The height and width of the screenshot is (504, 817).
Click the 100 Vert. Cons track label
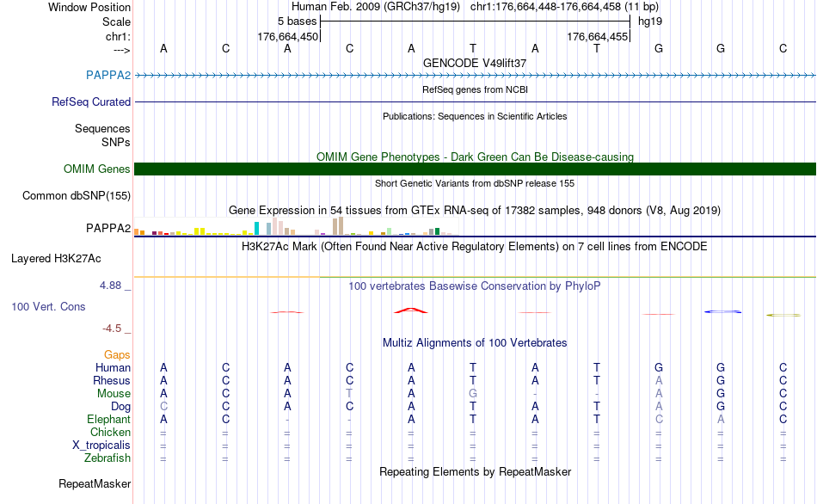pos(48,306)
